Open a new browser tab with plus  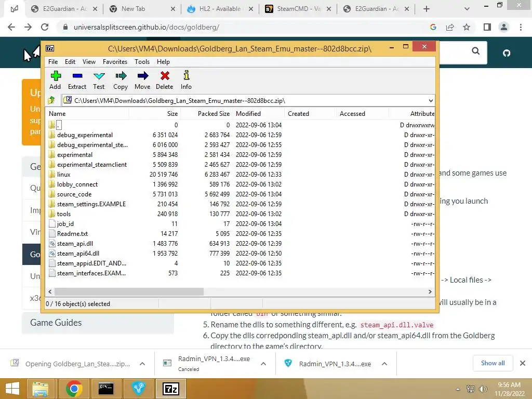(427, 9)
